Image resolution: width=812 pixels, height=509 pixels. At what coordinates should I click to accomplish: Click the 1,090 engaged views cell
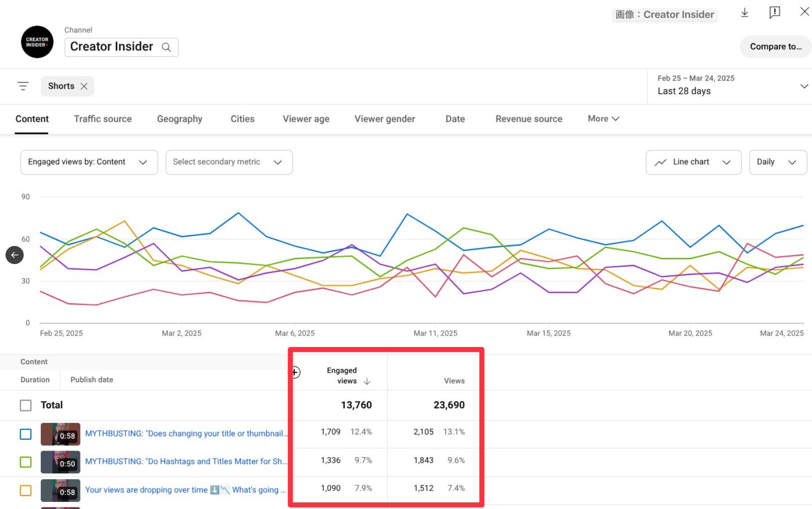(x=331, y=488)
